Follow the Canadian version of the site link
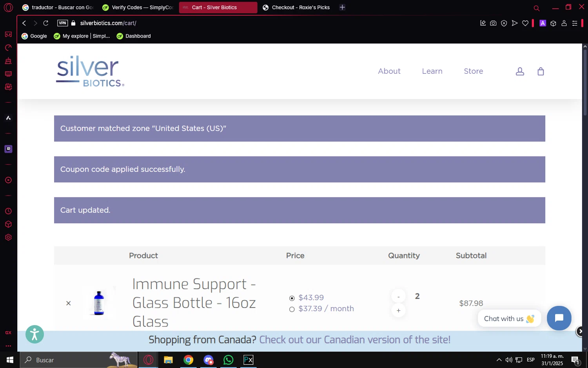588x368 pixels. click(355, 340)
